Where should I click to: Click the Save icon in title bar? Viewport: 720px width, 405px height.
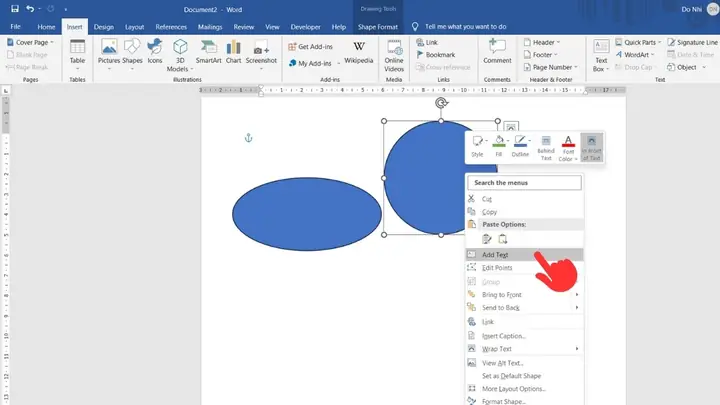click(15, 9)
